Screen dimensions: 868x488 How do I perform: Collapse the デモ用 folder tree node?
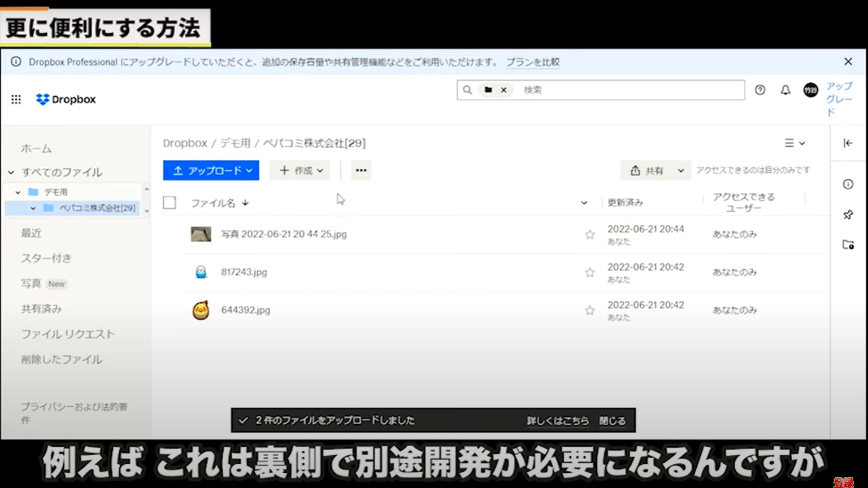(x=18, y=192)
